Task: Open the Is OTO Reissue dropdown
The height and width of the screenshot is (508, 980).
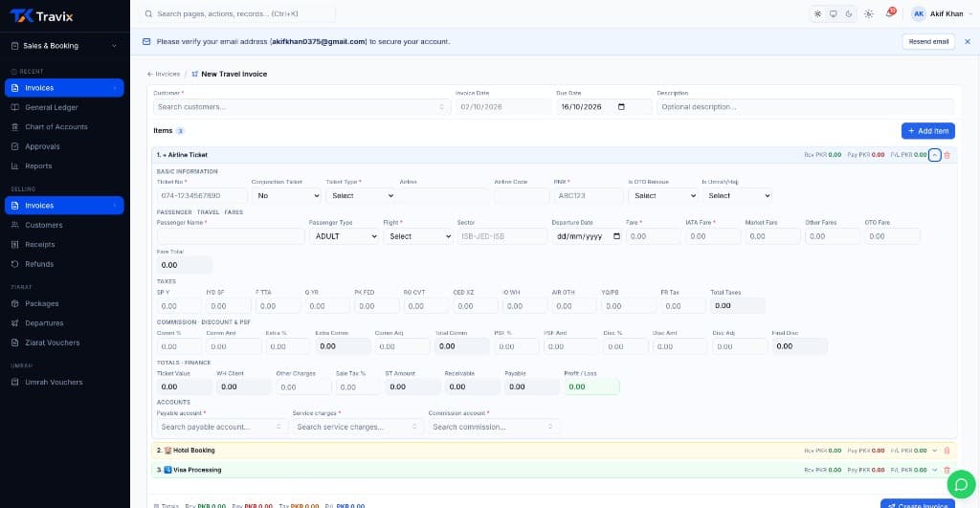Action: [662, 195]
